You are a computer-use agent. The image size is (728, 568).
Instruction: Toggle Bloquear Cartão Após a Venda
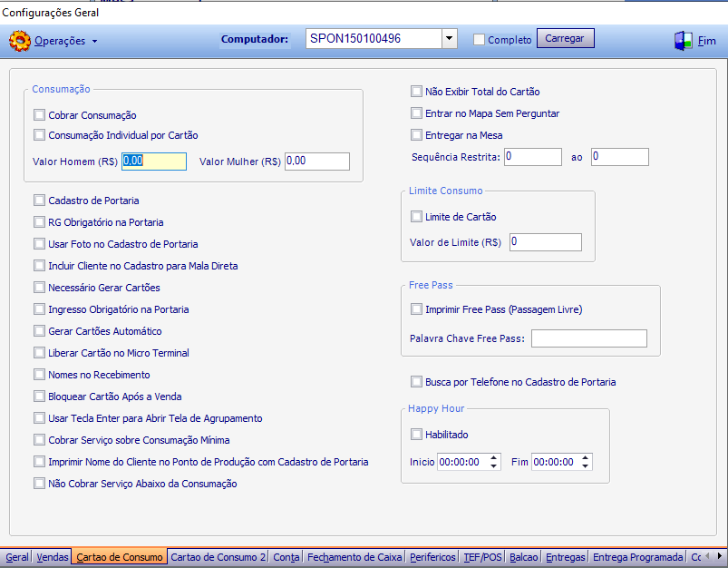click(x=40, y=396)
